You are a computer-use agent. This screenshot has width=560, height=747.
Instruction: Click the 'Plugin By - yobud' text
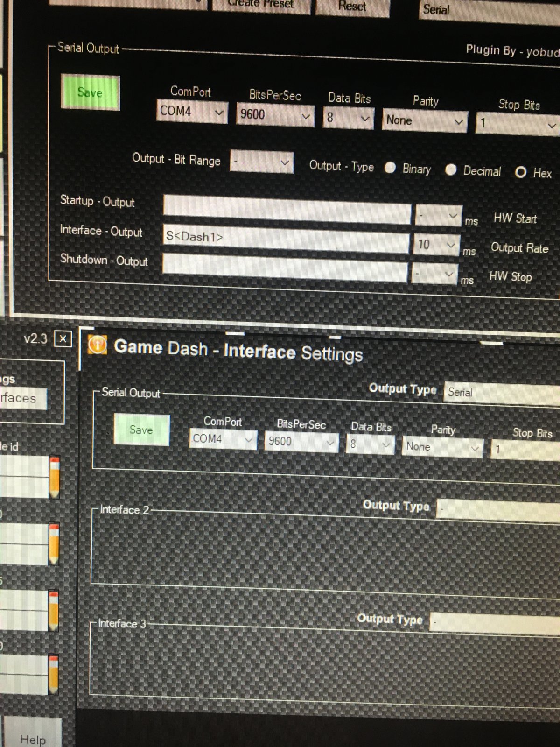pyautogui.click(x=512, y=51)
